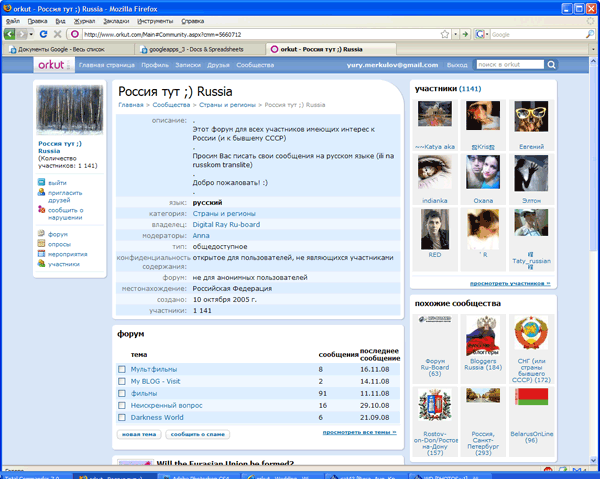The height and width of the screenshot is (479, 600).
Task: Open the back/forward history dropdown arrow
Action: (31, 34)
